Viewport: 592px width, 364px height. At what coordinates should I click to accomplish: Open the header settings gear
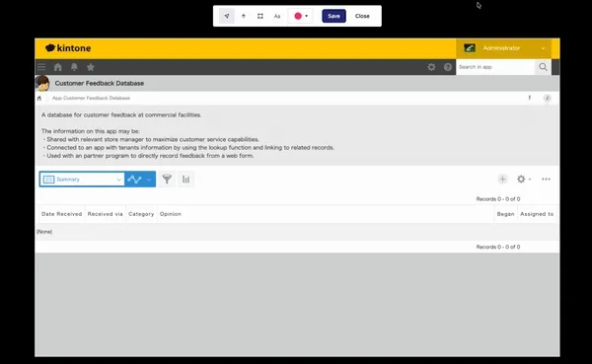[431, 67]
